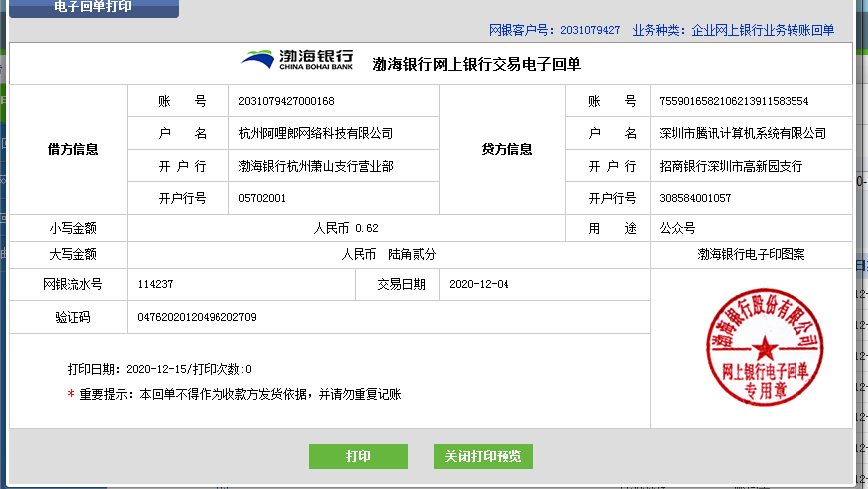This screenshot has width=868, height=489.
Task: Click the amount 人民币 0.62
Action: point(346,228)
